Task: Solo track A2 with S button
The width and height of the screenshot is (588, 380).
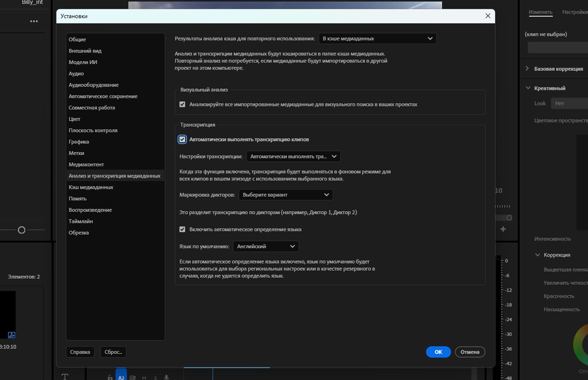Action: [x=156, y=378]
